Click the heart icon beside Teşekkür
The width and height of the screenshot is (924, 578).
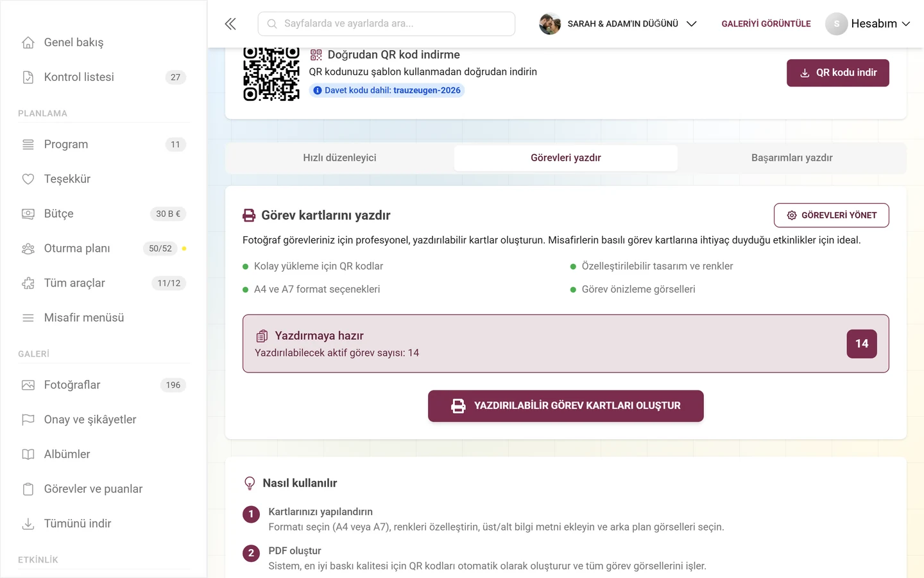coord(28,179)
